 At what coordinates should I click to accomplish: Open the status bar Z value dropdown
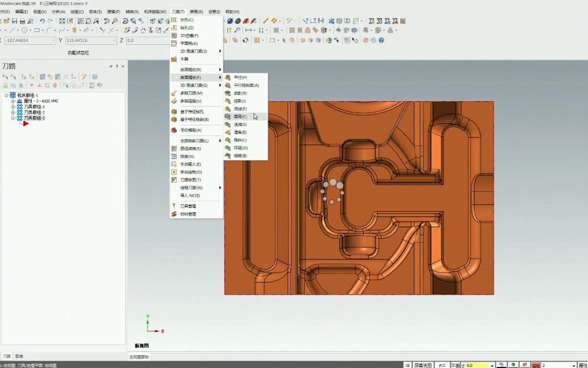pos(492,365)
